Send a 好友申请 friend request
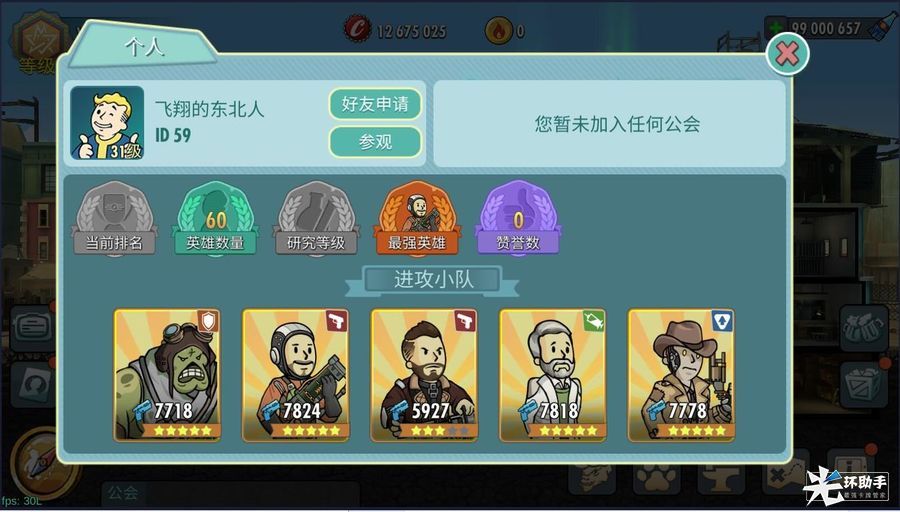 pos(375,104)
